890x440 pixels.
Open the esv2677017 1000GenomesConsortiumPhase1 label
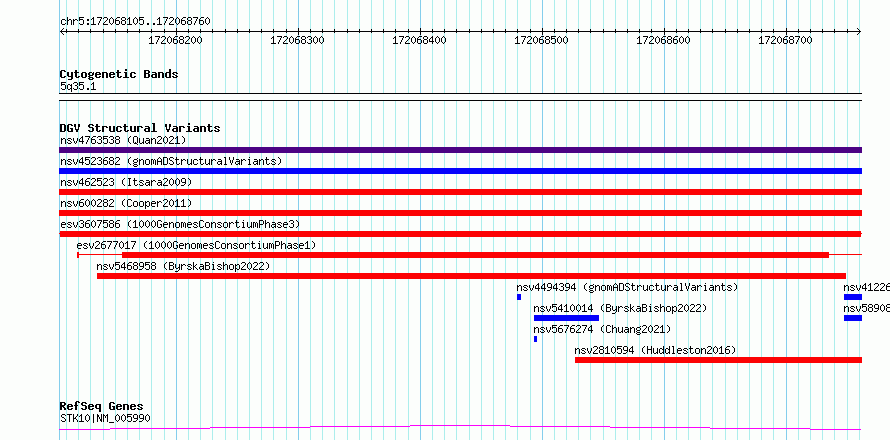196,245
